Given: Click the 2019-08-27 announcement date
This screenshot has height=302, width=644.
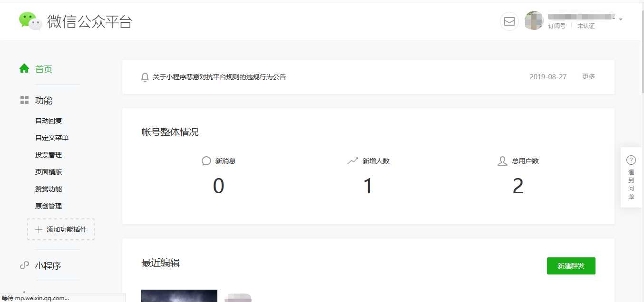Looking at the screenshot, I should click(x=548, y=76).
